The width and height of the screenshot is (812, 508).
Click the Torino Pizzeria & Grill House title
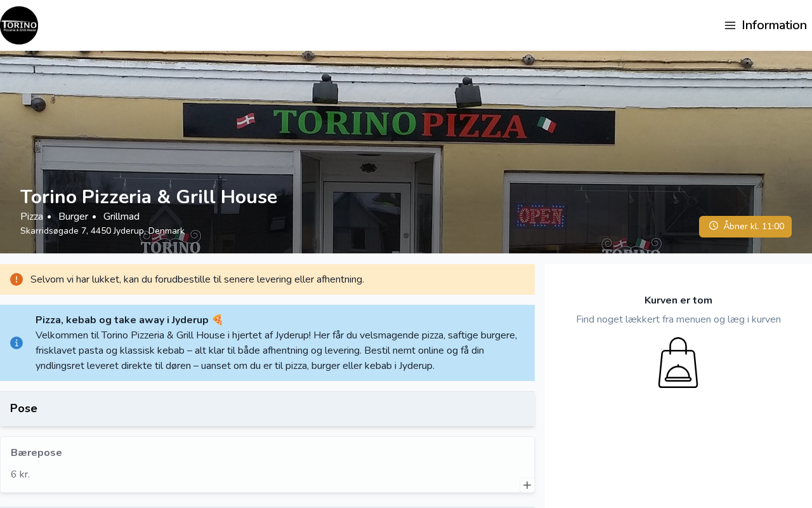click(148, 197)
